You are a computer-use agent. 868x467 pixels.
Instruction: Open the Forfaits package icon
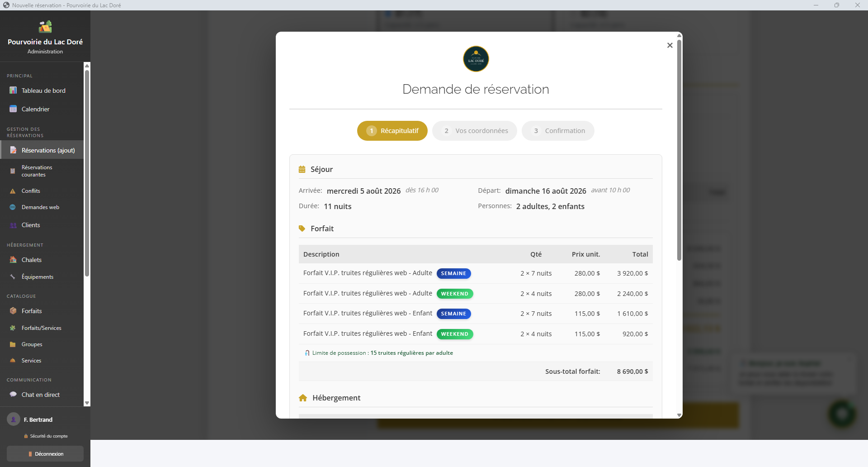tap(13, 311)
